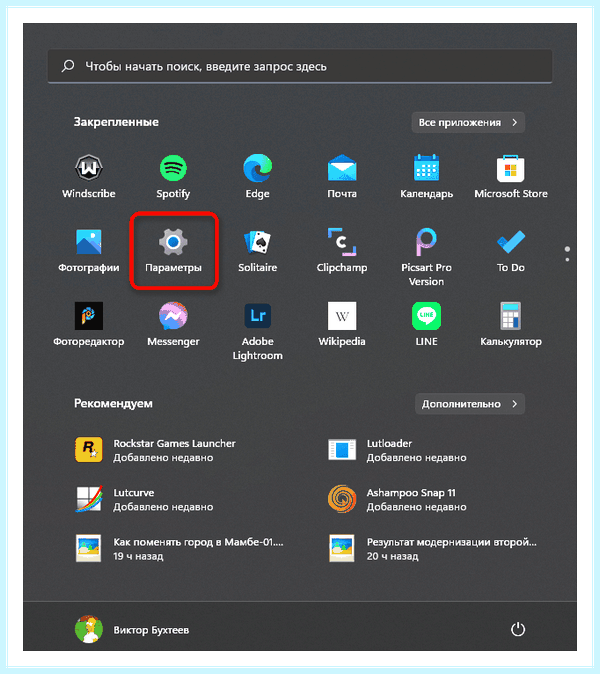Open Калькулятор app
The width and height of the screenshot is (600, 674).
pos(511,325)
